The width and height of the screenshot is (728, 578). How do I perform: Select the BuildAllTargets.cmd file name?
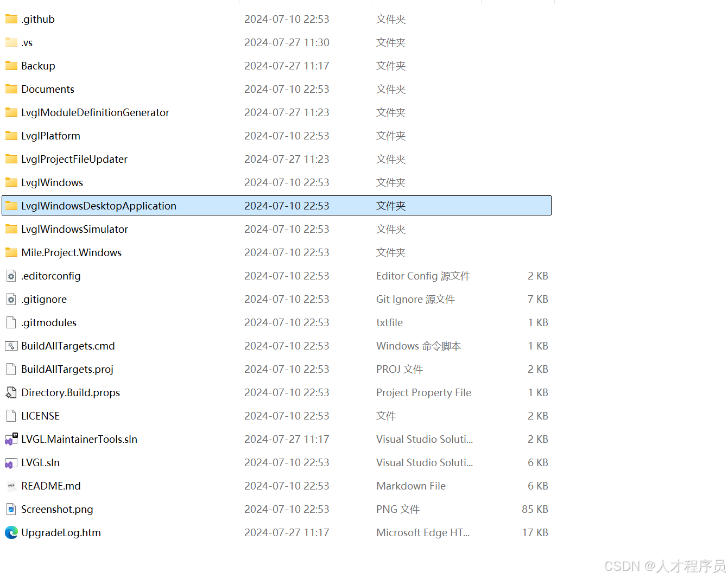pos(68,346)
